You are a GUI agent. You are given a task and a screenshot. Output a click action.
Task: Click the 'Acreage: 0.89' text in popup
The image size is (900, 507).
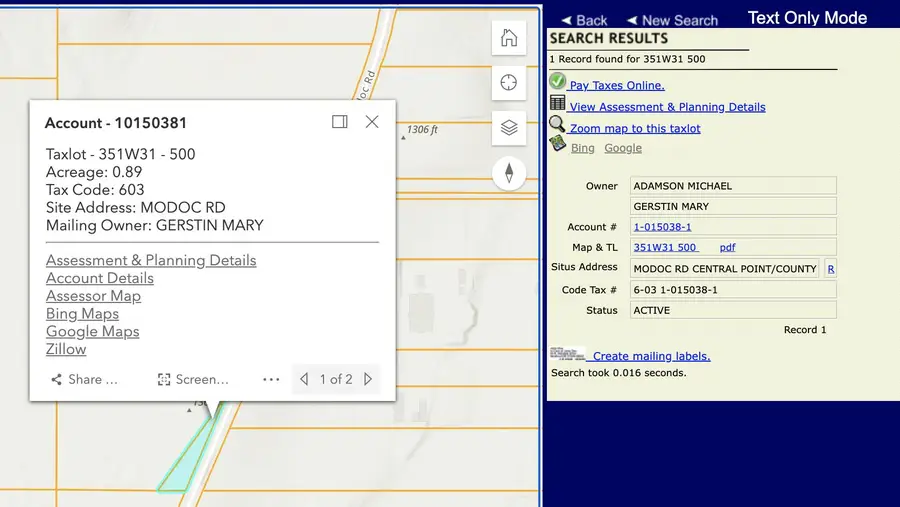(94, 172)
